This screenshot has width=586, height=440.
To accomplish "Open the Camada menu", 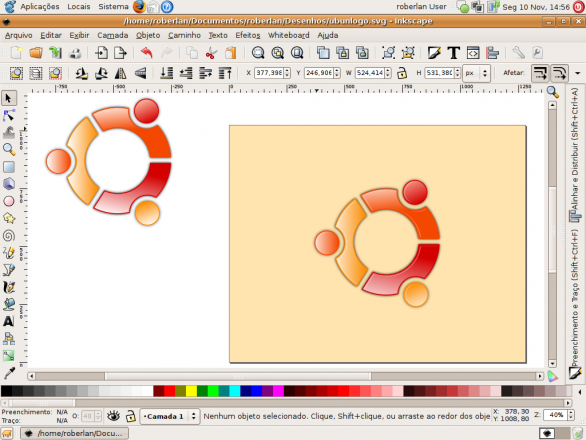I will [x=112, y=35].
